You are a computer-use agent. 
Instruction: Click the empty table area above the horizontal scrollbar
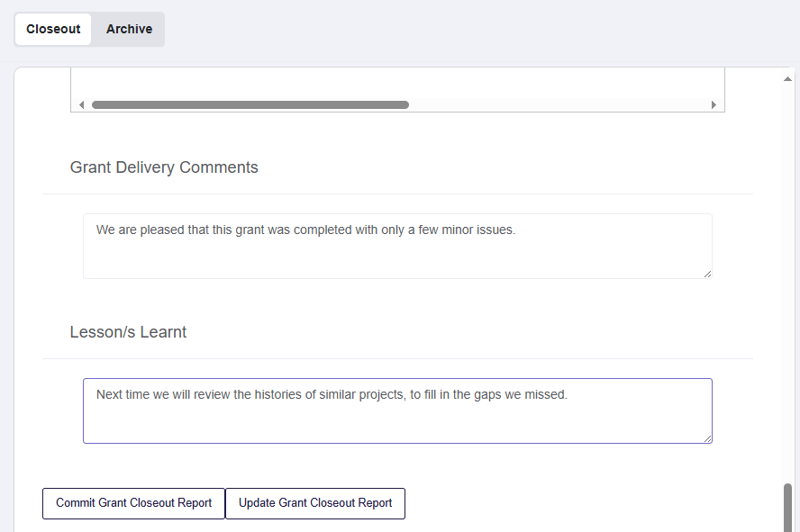[397, 83]
